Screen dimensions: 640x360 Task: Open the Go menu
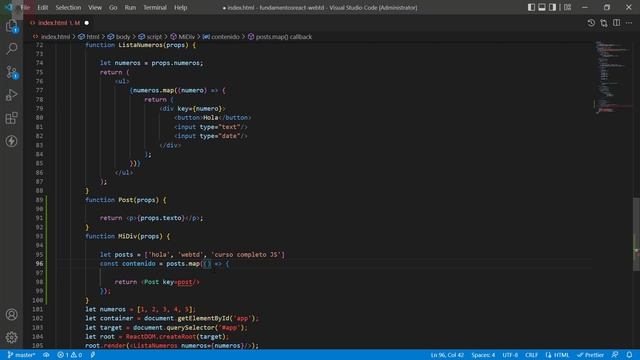[113, 7]
